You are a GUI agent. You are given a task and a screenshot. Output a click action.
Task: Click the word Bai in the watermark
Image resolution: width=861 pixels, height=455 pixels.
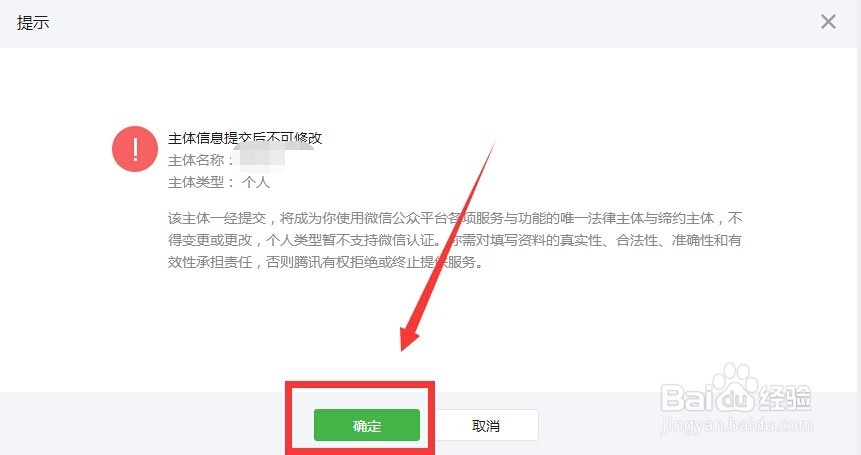(x=686, y=397)
